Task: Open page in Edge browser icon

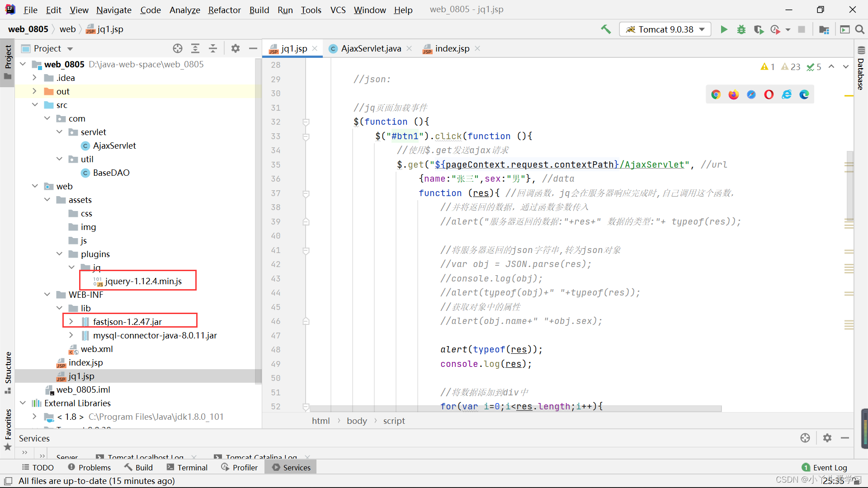Action: (804, 94)
